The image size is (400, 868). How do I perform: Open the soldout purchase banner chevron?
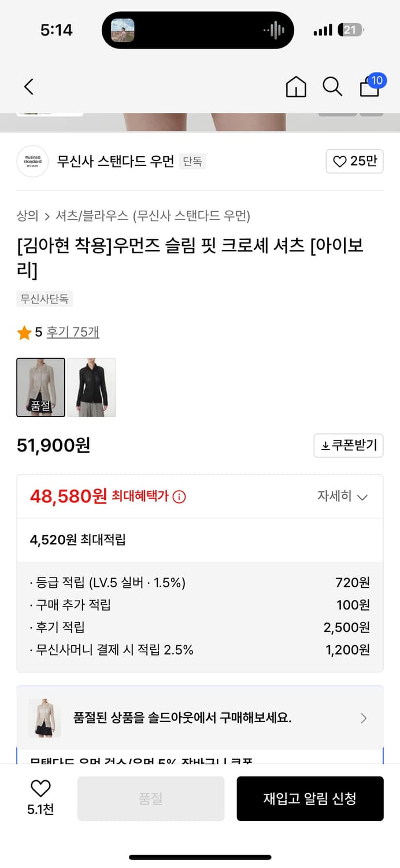tap(364, 718)
